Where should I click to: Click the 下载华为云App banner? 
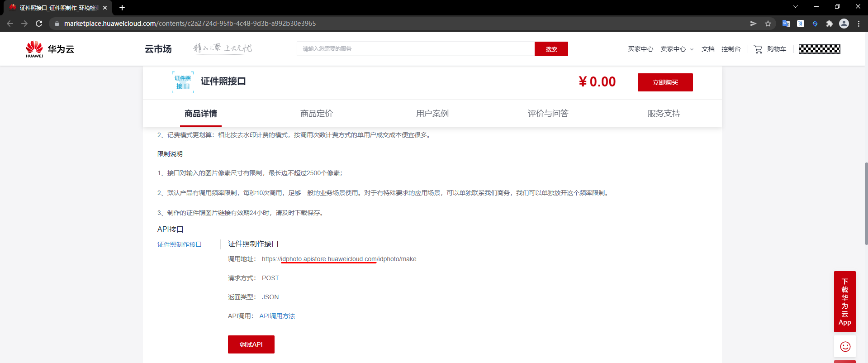click(845, 302)
